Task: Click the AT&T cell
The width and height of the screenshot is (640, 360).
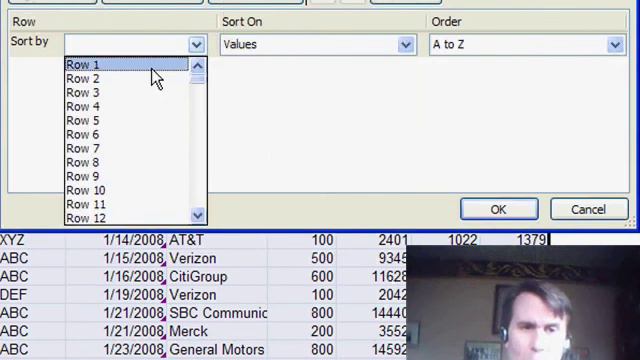Action: coord(217,240)
